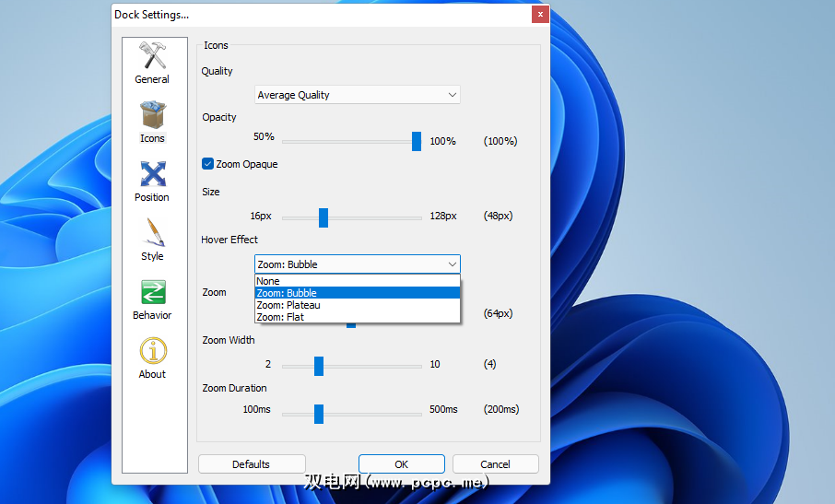Open the General settings icon
Viewport: 835px width, 504px height.
152,57
